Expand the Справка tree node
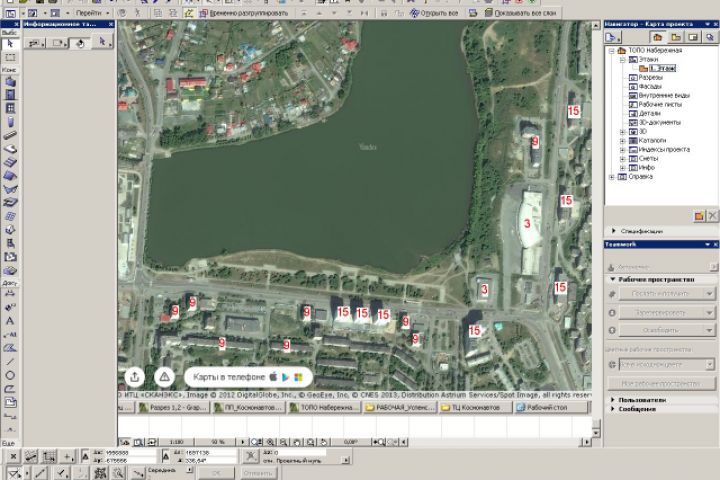 pyautogui.click(x=612, y=177)
